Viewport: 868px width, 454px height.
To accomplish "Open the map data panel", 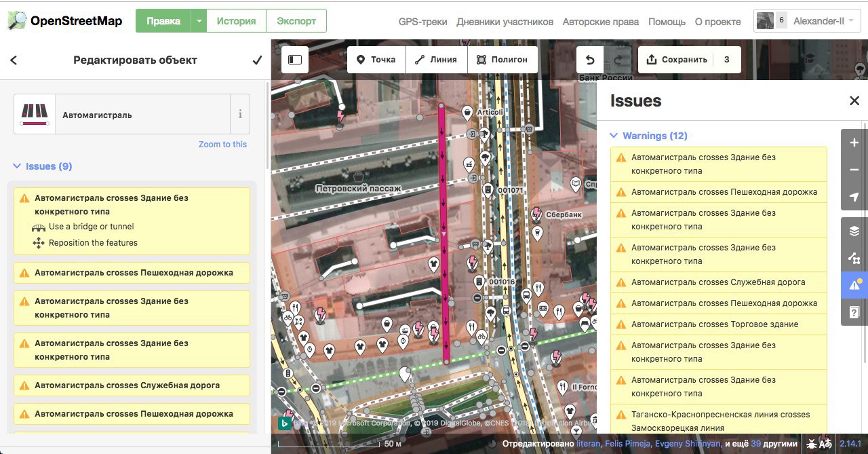I will tap(854, 258).
